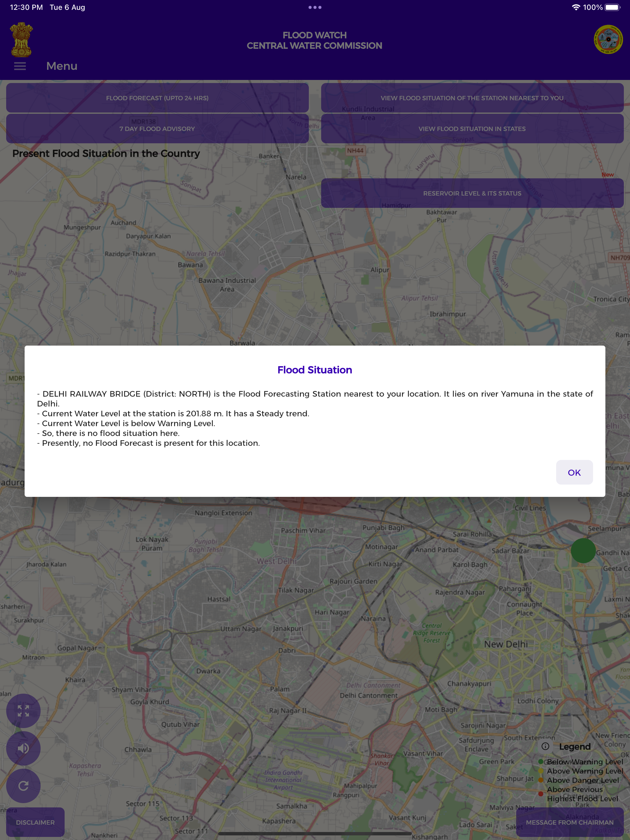Open the Disclaimer button

pos(35,822)
